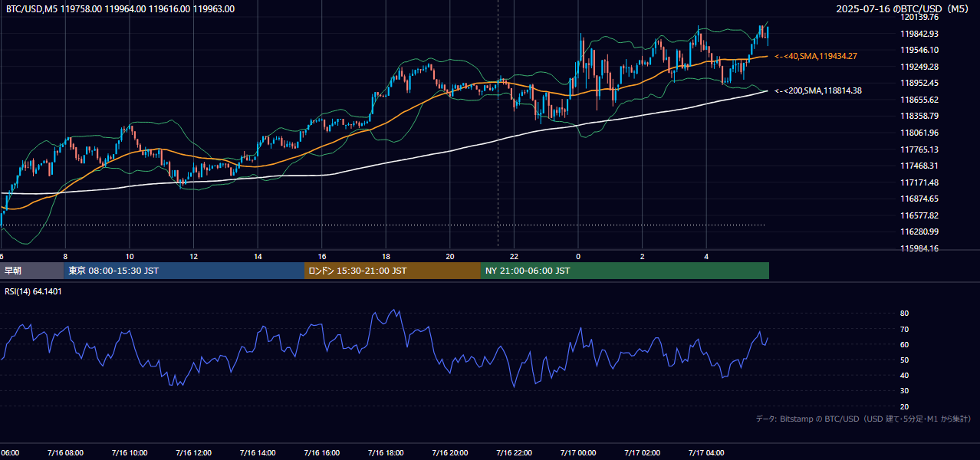Click RSI scale value 30

point(904,391)
